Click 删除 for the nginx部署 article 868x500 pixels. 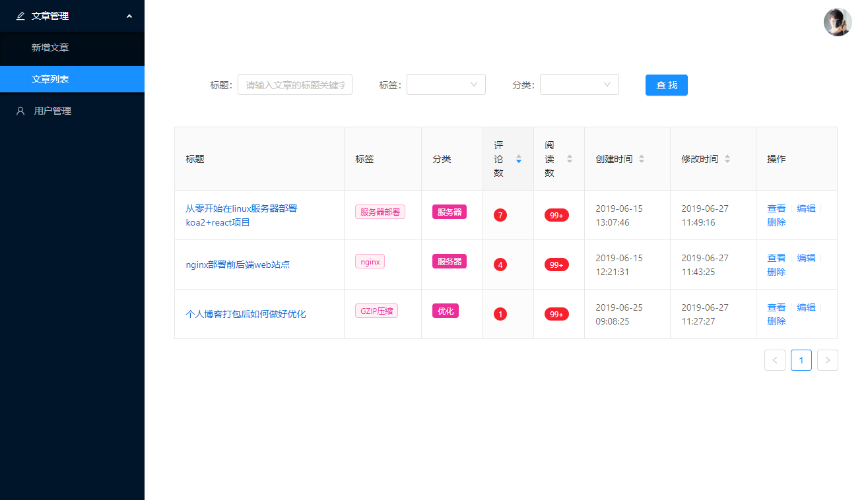point(776,272)
